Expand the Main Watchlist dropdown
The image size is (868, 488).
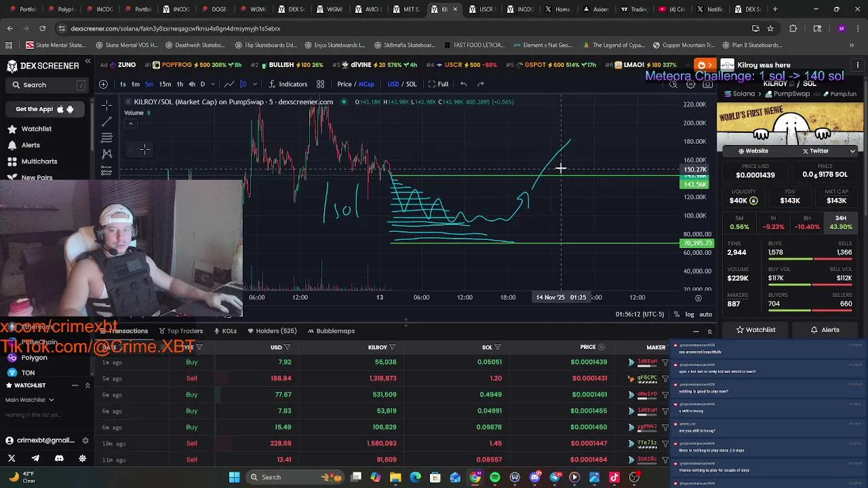tap(30, 400)
